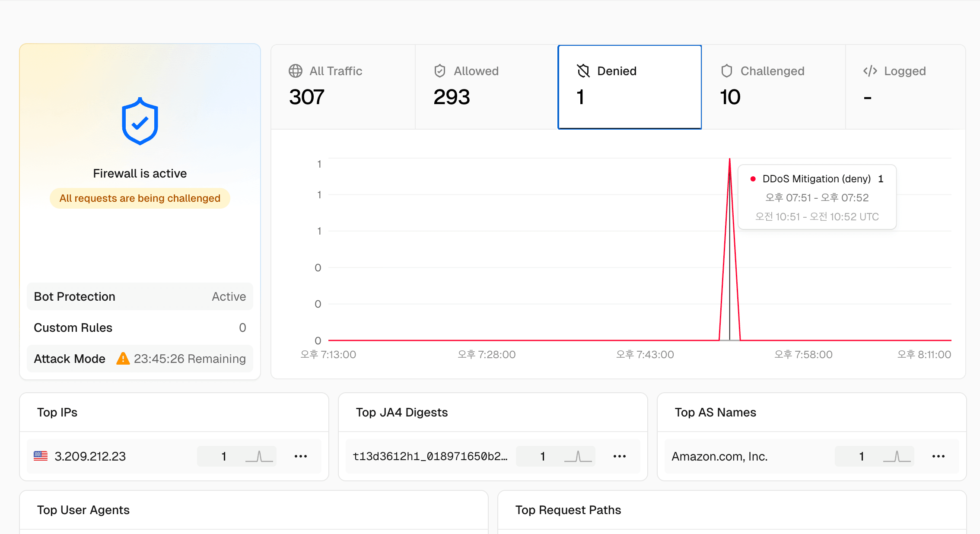The image size is (980, 534).
Task: Open options menu for the JA4 digest
Action: [620, 456]
